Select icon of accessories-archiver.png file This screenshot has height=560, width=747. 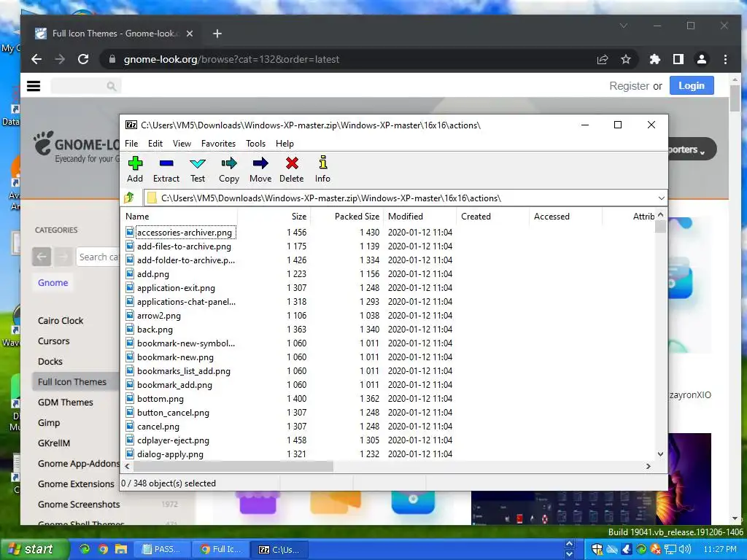point(130,232)
